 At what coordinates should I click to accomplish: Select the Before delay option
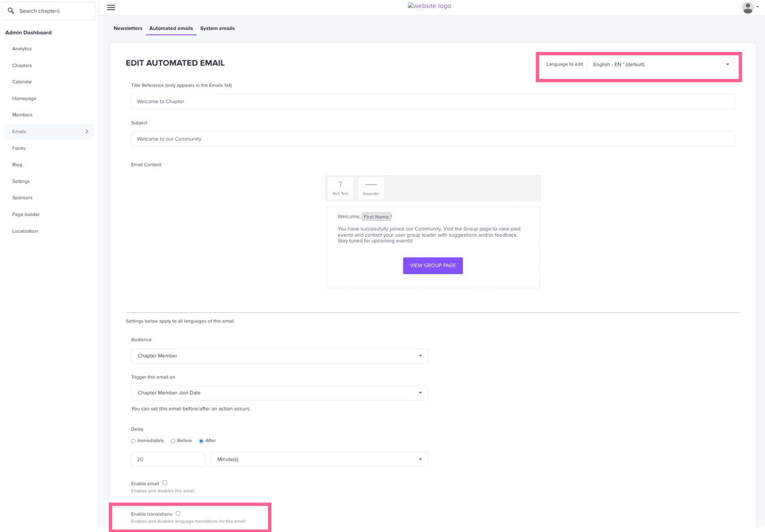click(x=173, y=441)
